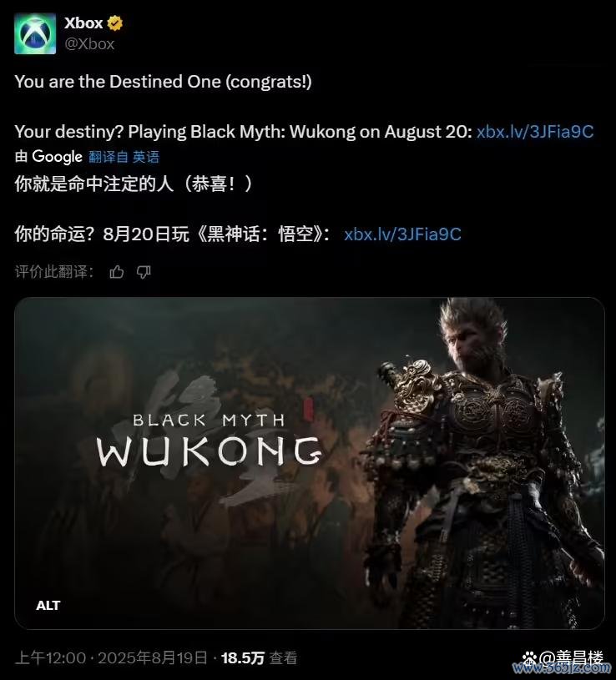Viewport: 616px width, 680px height.
Task: Rate the translation with thumbs down
Action: tap(144, 272)
